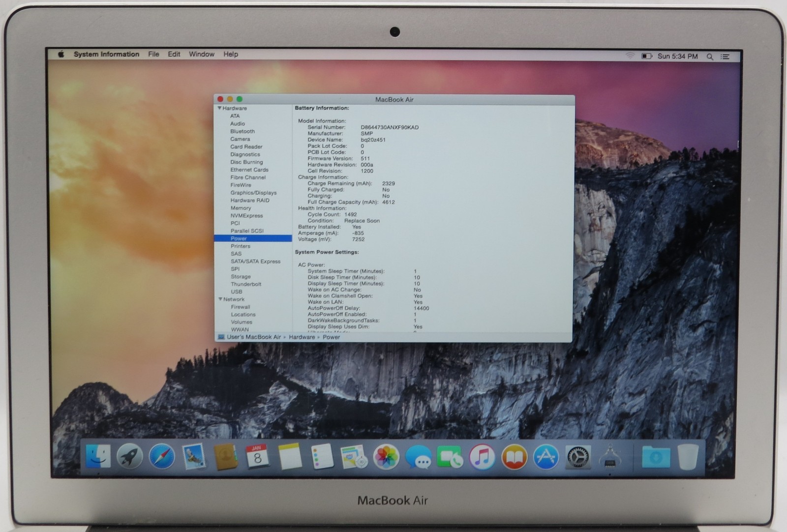Select Graphics/Displays in the sidebar
This screenshot has width=787, height=532.
click(x=253, y=193)
